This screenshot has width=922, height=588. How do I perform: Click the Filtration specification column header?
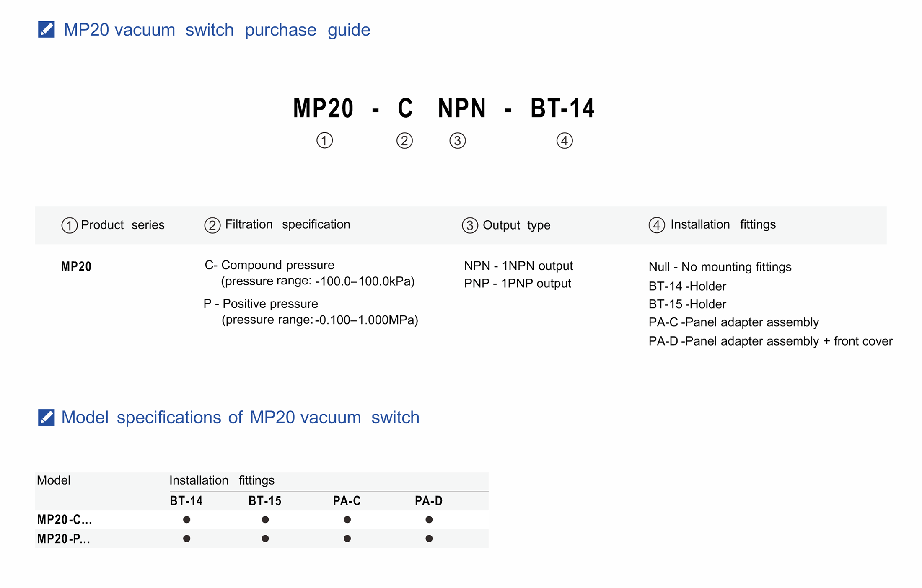pyautogui.click(x=287, y=224)
